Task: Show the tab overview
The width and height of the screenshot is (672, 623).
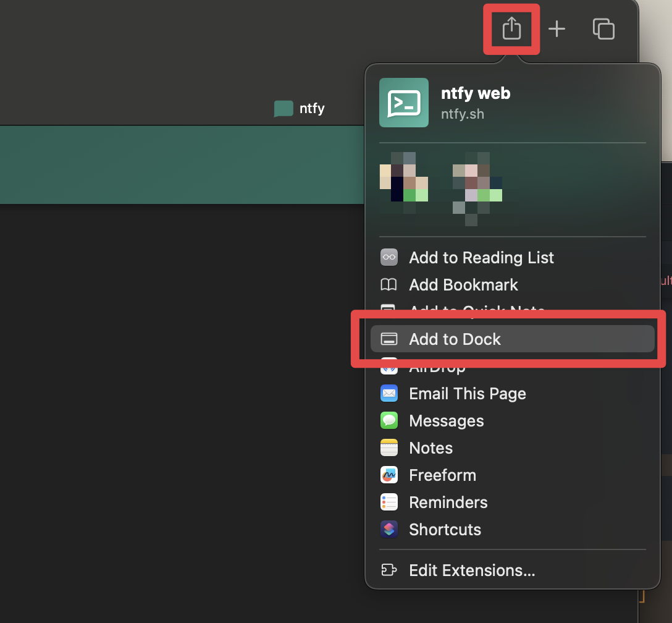Action: click(603, 28)
